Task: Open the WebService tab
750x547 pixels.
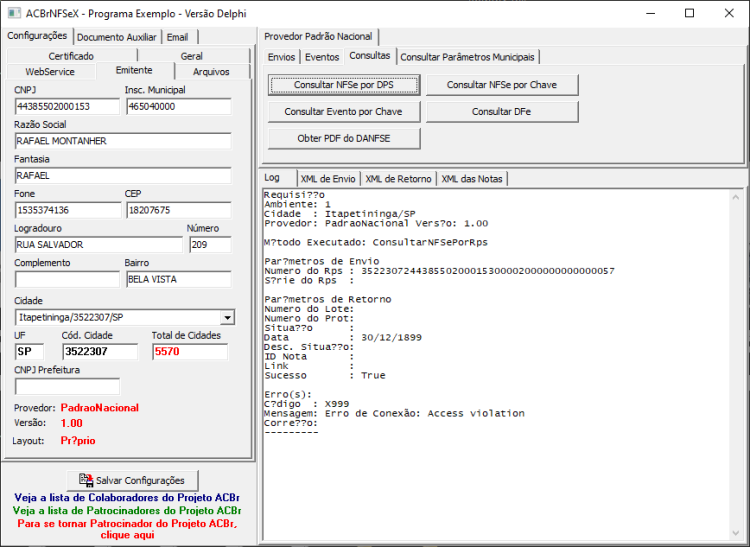Action: coord(50,72)
